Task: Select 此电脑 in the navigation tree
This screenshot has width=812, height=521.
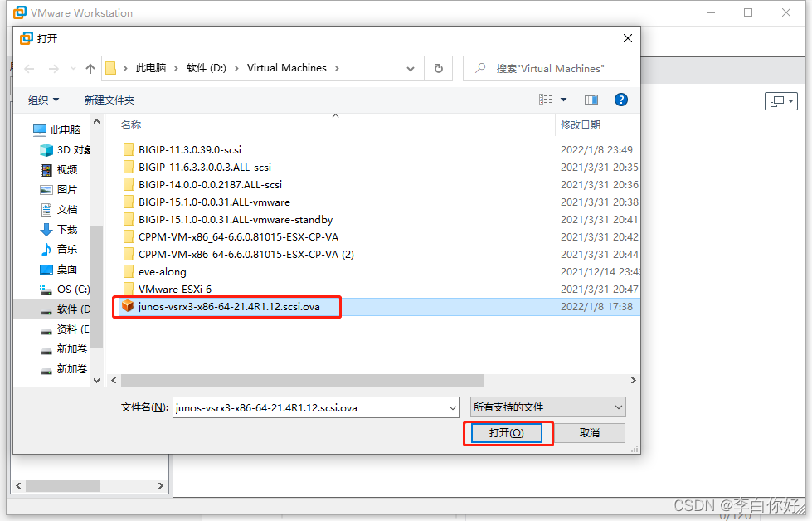Action: click(x=57, y=129)
